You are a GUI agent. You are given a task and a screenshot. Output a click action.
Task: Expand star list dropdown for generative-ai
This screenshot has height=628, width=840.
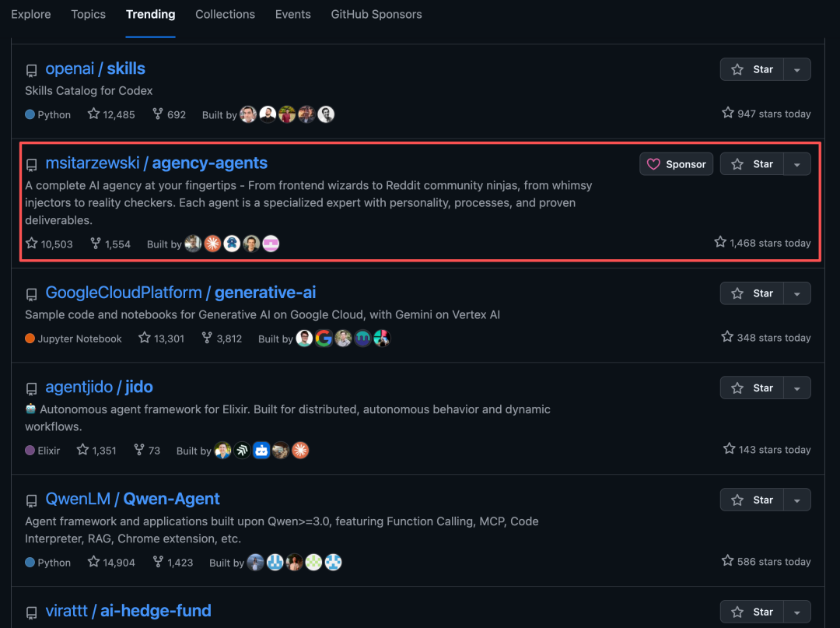pos(797,293)
